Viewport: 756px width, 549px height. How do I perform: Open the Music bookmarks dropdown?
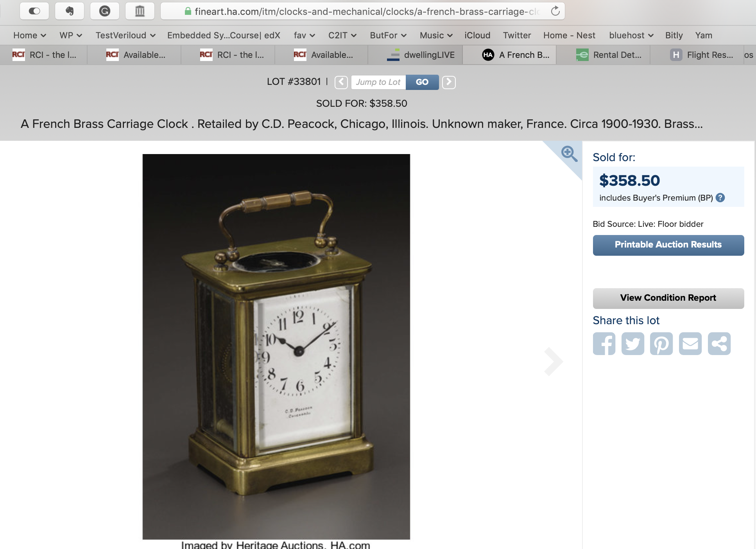tap(436, 35)
